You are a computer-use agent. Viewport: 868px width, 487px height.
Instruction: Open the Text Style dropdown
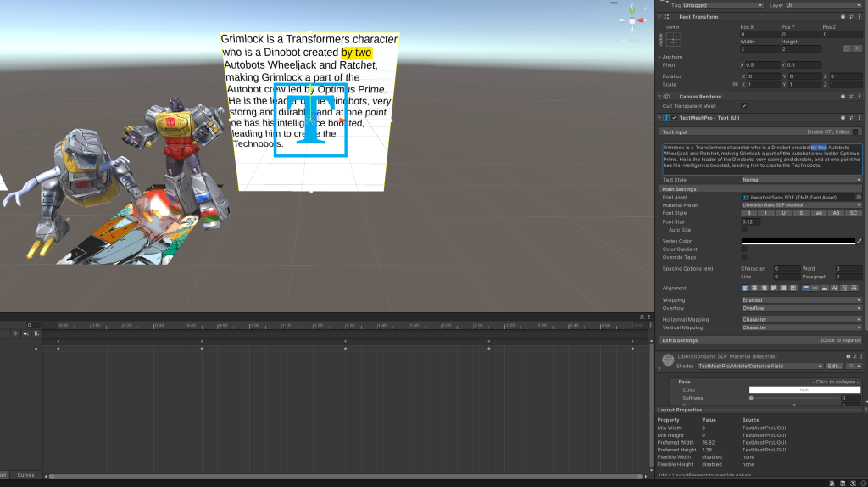[x=801, y=180]
